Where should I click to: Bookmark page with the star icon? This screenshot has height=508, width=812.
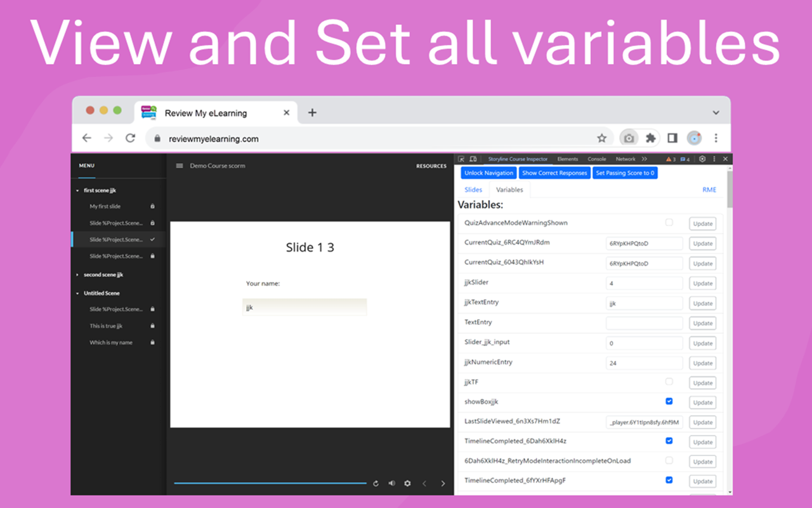coord(601,138)
